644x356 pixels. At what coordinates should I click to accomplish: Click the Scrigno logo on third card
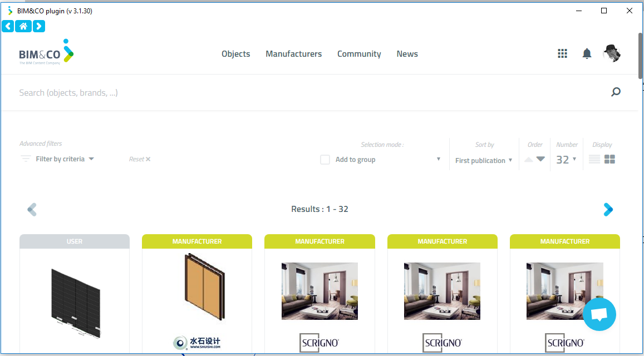(x=565, y=343)
